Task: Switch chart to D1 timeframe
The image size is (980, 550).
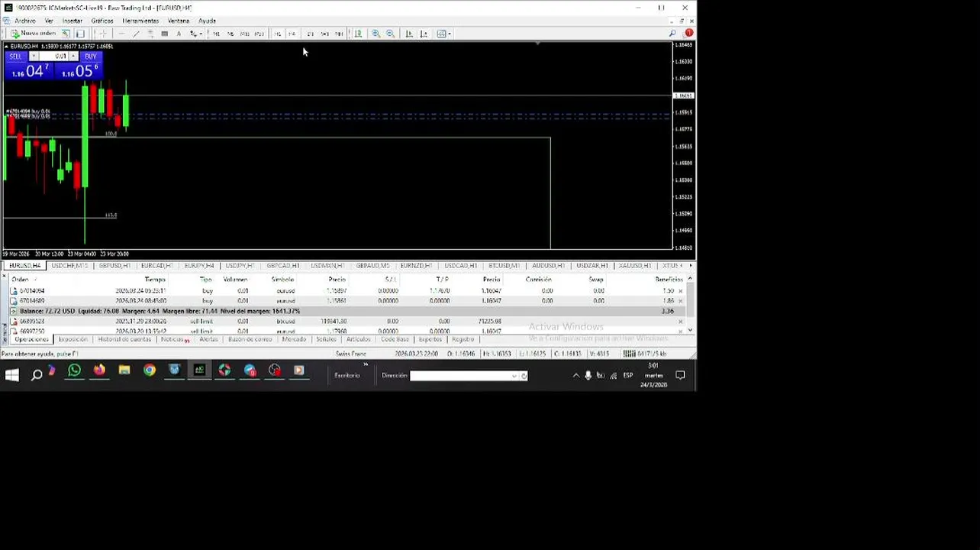Action: click(x=310, y=34)
